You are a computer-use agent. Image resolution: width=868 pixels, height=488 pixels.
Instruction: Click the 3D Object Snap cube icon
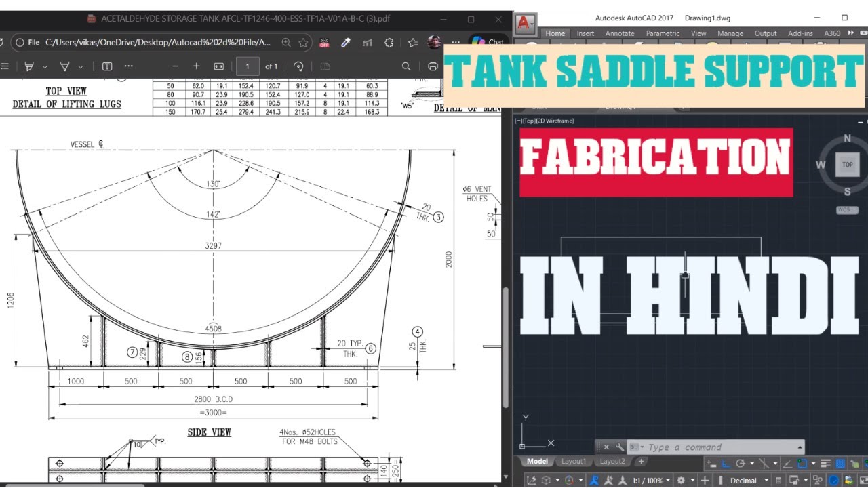point(546,481)
